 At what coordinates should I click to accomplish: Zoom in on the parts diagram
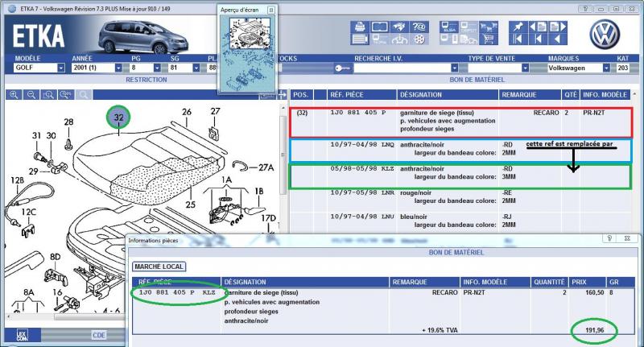click(x=14, y=95)
